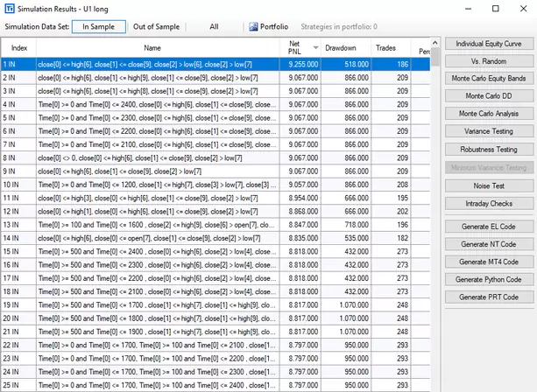Viewport: 537px width, 392px height.
Task: Select strategy row 6 IN
Action: (x=216, y=131)
